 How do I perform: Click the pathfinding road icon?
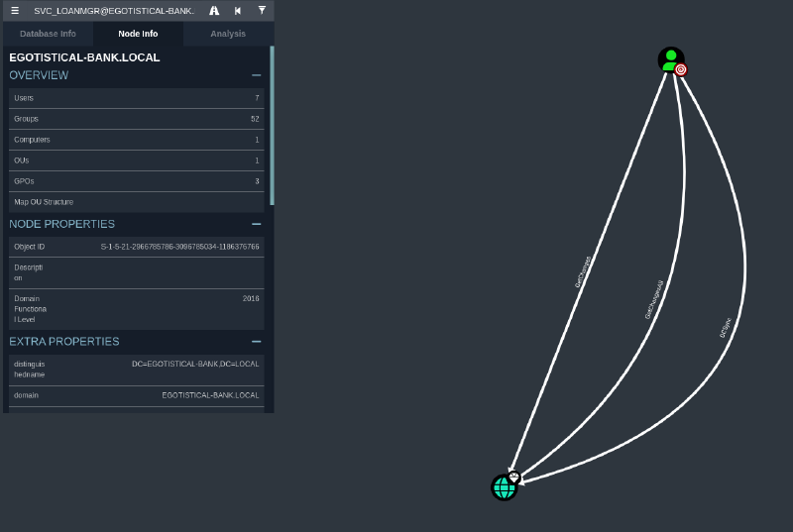214,10
